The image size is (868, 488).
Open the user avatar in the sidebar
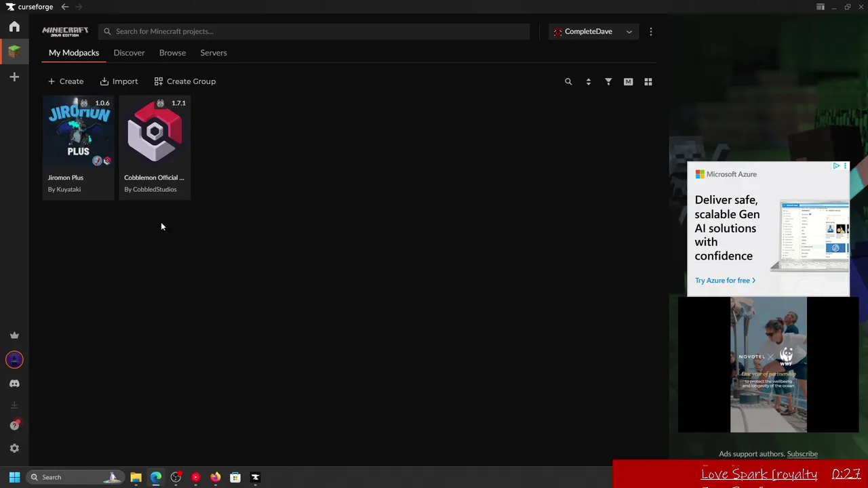[x=14, y=360]
